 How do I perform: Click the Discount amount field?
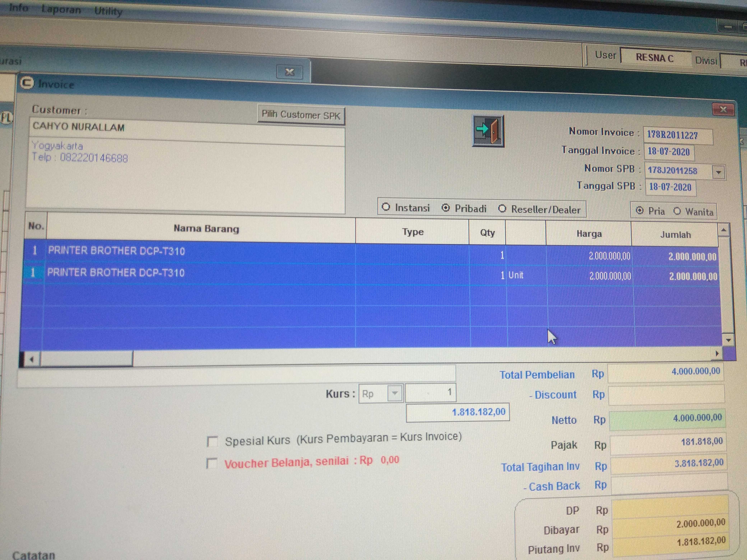pyautogui.click(x=666, y=395)
